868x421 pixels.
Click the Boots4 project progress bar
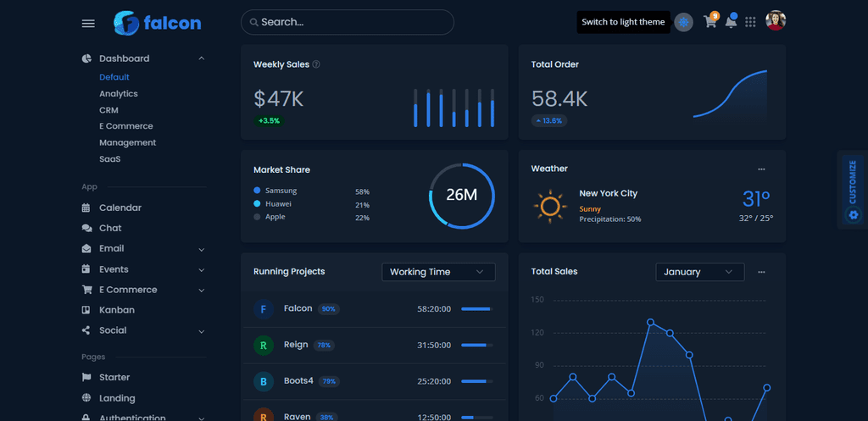(477, 381)
